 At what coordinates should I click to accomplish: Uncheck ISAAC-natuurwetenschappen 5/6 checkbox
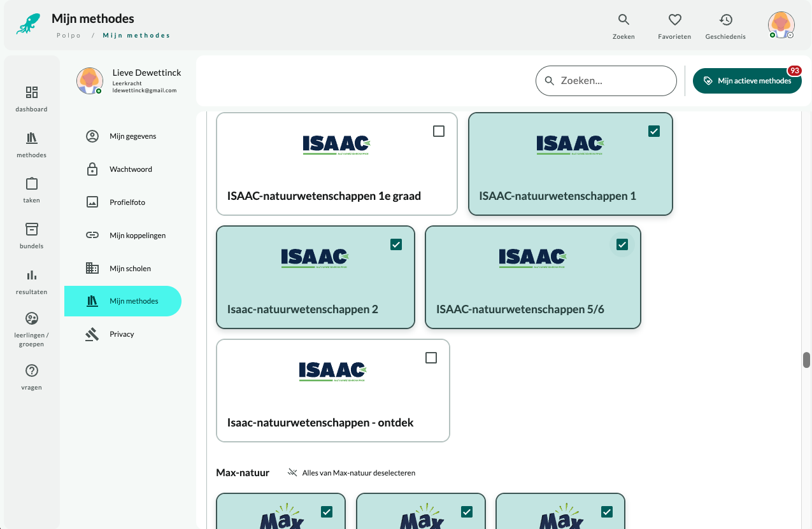pos(622,244)
